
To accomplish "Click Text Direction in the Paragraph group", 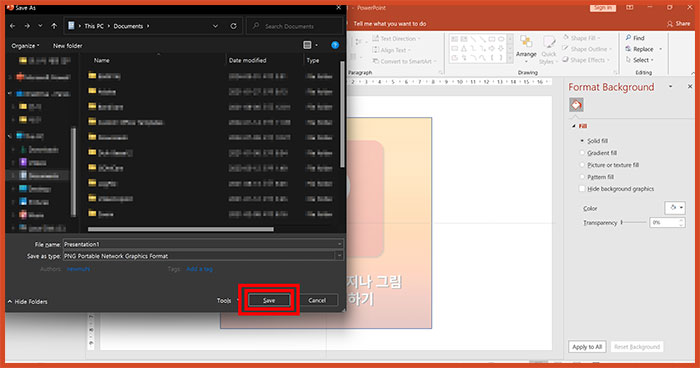I will [396, 39].
